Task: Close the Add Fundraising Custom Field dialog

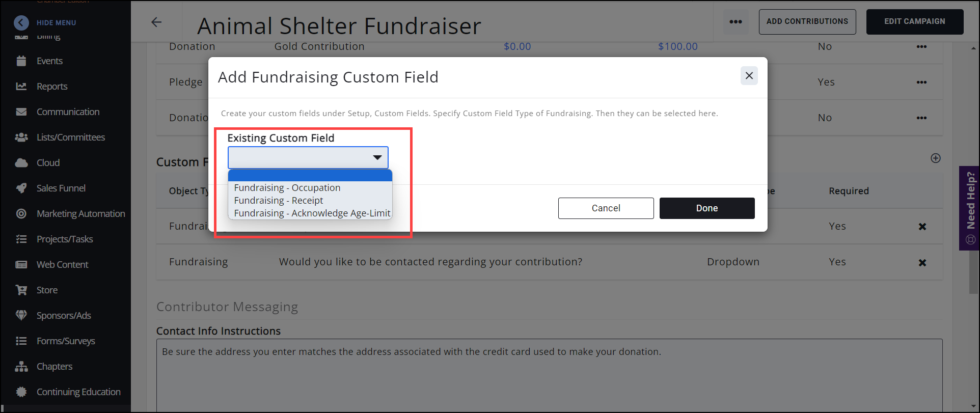Action: pyautogui.click(x=749, y=76)
